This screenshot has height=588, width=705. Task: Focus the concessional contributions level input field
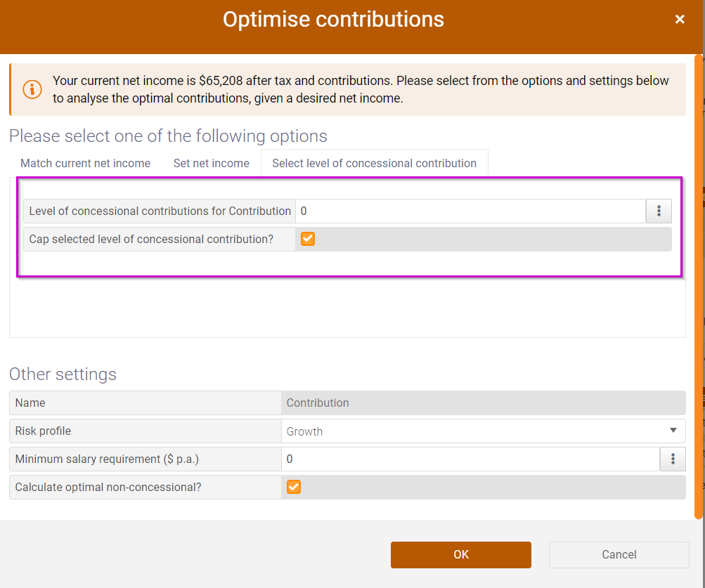[x=470, y=211]
